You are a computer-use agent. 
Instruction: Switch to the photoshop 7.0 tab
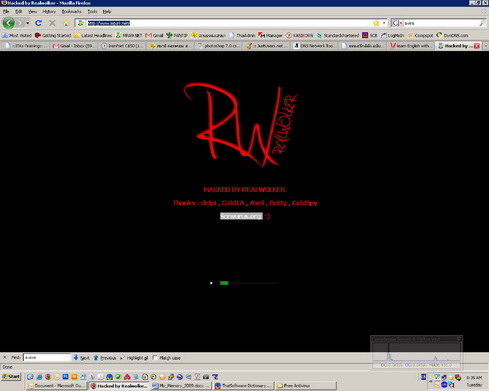(218, 46)
